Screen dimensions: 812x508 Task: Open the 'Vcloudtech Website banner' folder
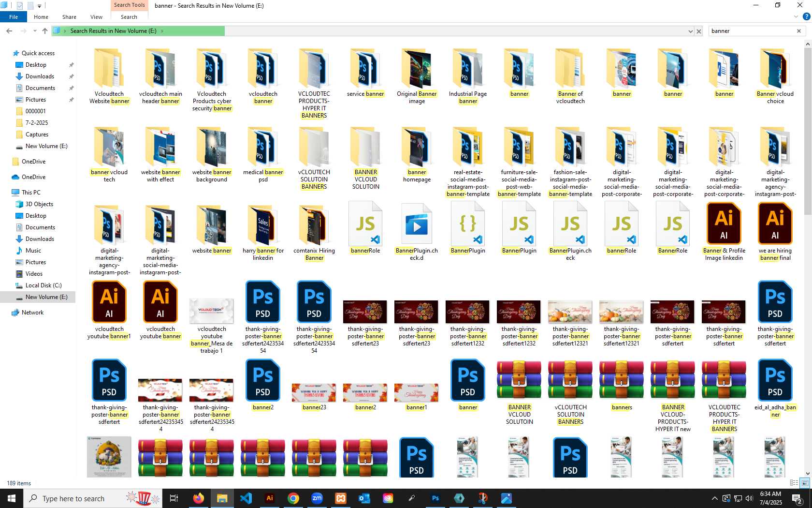(x=109, y=77)
